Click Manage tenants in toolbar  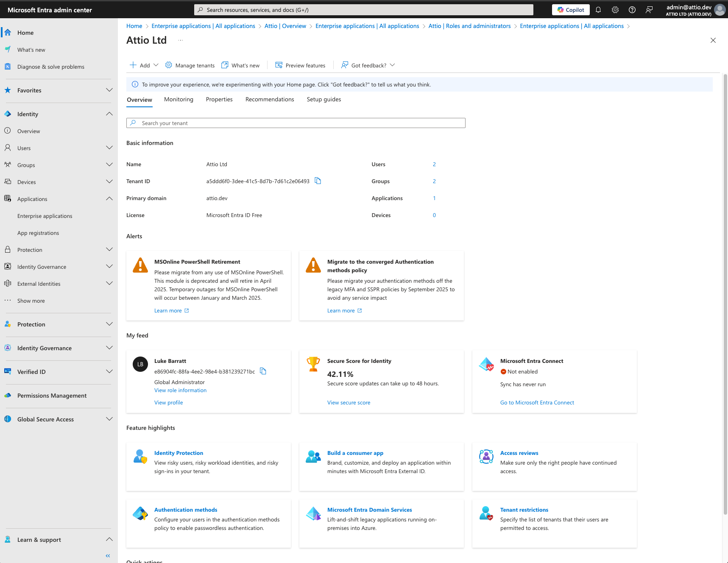190,65
